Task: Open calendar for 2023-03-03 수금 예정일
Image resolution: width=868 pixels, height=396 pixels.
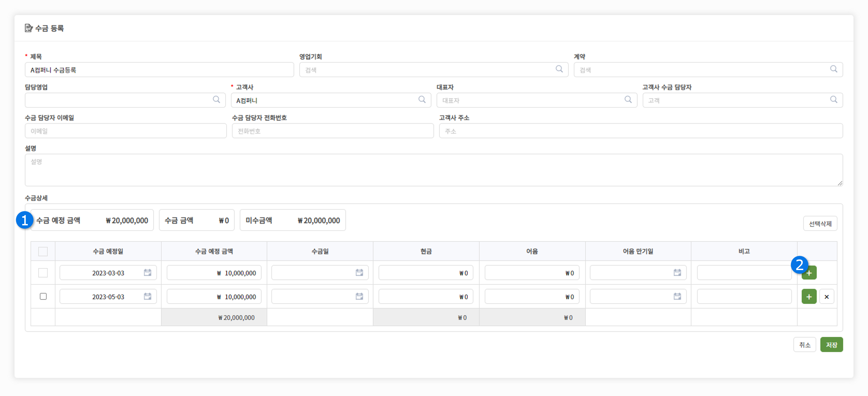Action: (147, 273)
